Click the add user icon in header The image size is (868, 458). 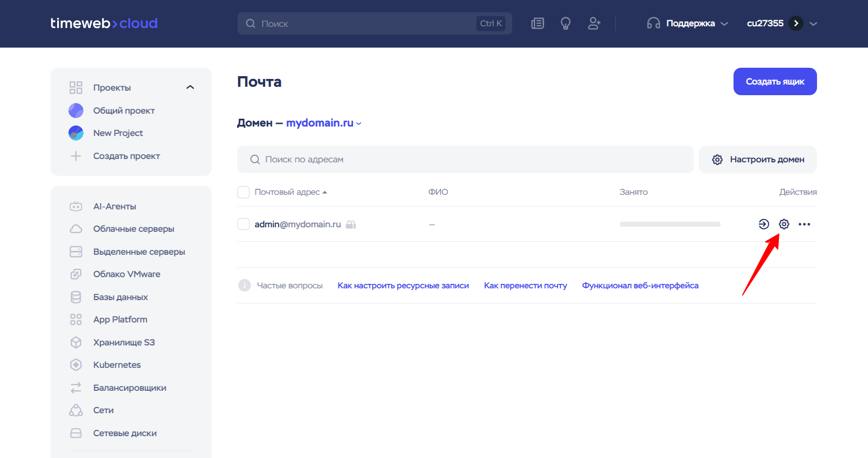click(x=594, y=24)
